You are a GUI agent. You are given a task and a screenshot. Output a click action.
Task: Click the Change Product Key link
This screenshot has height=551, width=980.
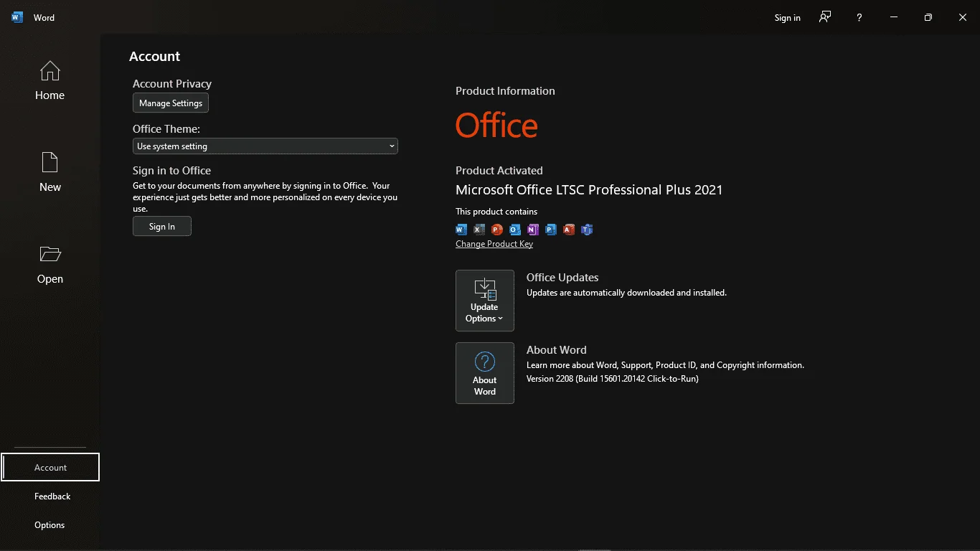coord(494,244)
